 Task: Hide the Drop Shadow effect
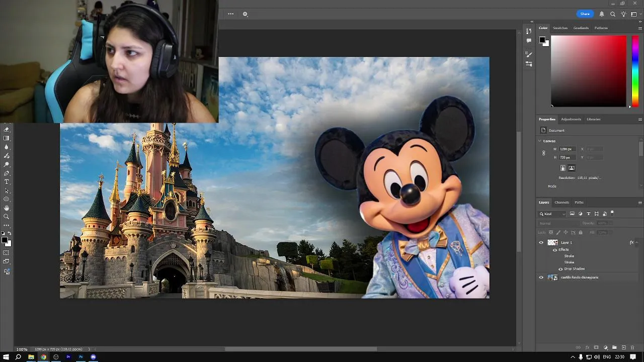[x=560, y=269]
